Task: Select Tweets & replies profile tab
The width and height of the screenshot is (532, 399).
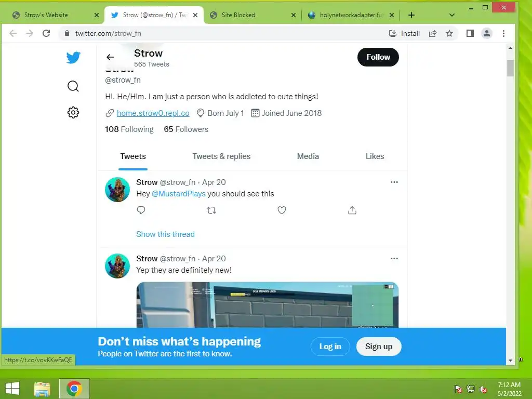Action: click(x=221, y=156)
